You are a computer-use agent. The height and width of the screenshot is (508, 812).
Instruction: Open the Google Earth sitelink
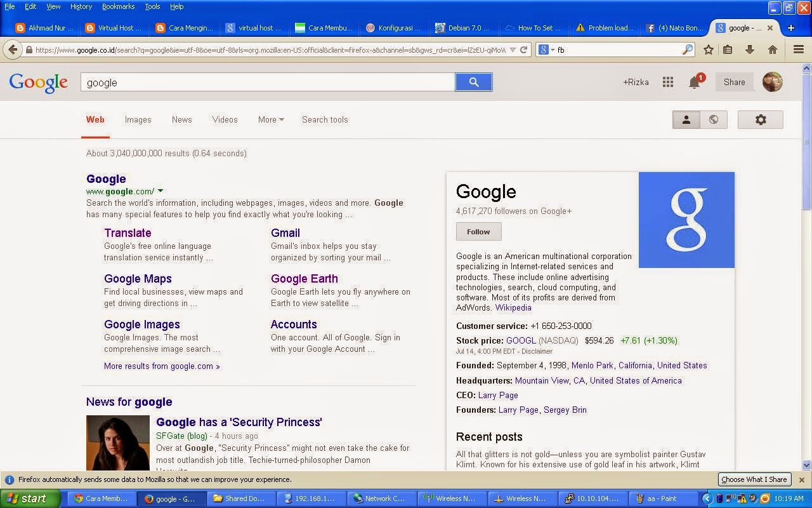click(304, 279)
